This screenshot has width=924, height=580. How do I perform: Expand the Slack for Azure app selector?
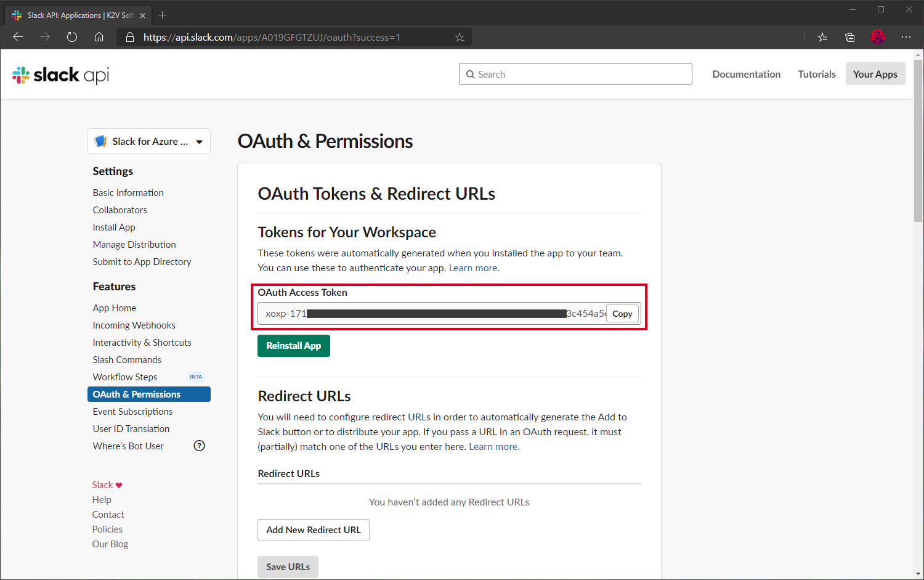coord(149,141)
